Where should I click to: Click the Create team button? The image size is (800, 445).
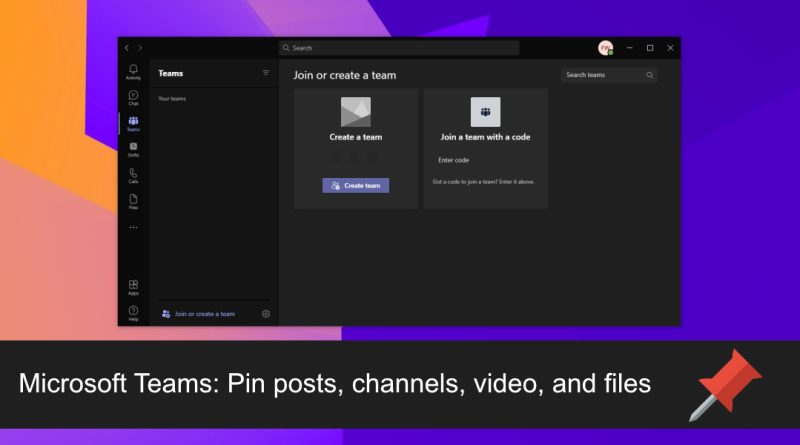pos(356,186)
